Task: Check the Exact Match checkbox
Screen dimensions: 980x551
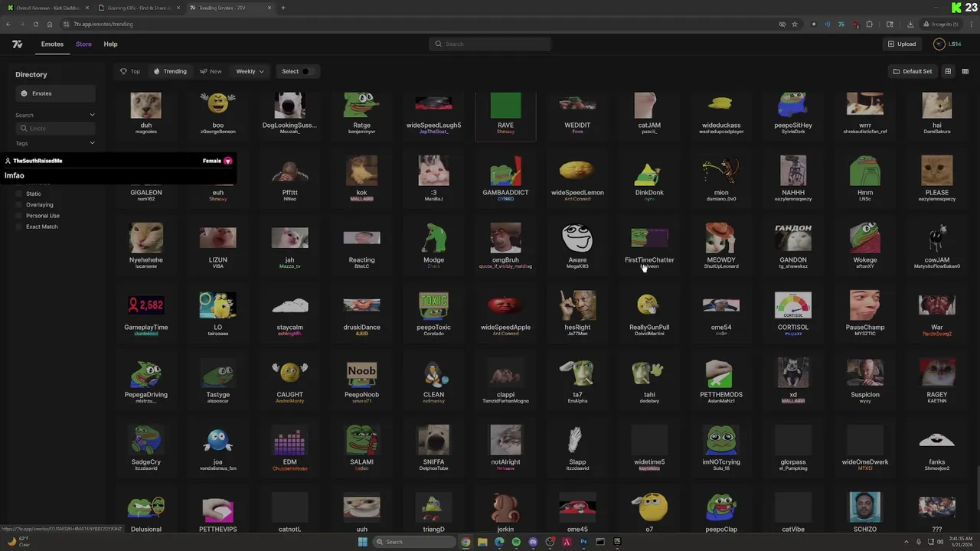Action: [20, 227]
